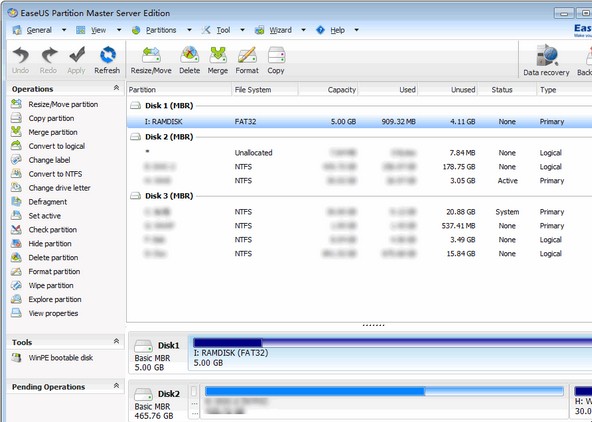Open the Help menu

pos(338,30)
